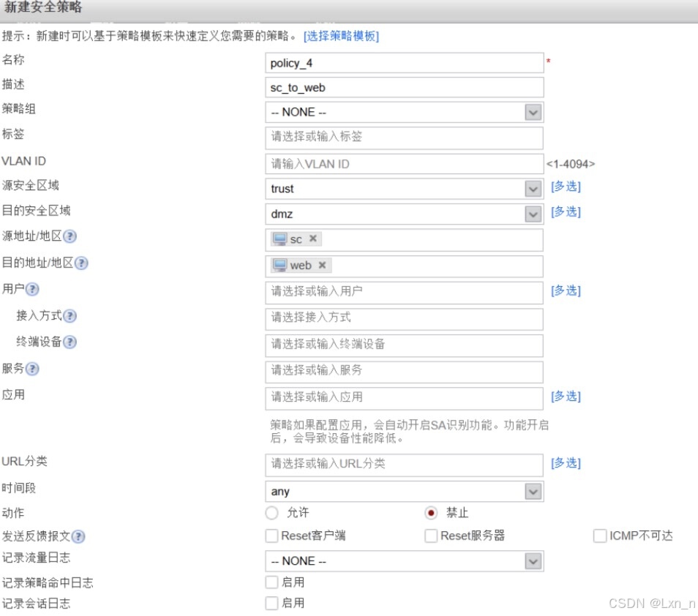The width and height of the screenshot is (698, 616).
Task: Expand the 记录流量日志 dropdown
Action: pos(533,561)
